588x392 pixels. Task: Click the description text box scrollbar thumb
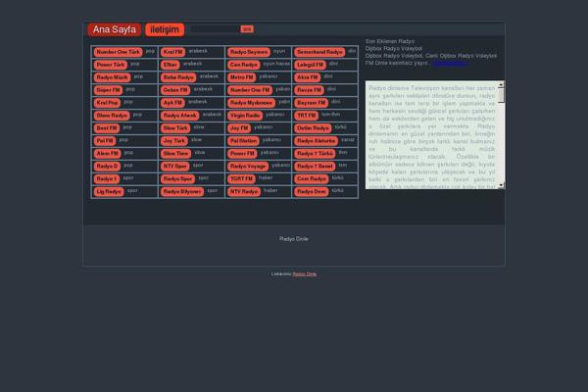pyautogui.click(x=501, y=96)
